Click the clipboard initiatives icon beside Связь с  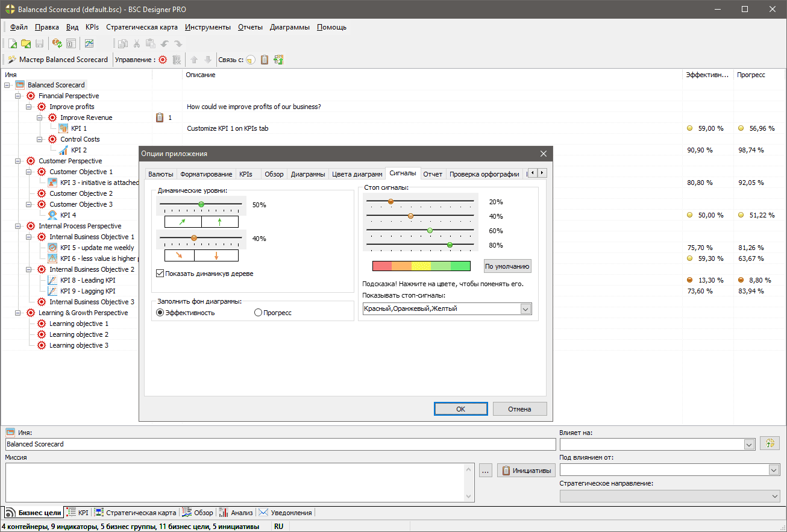(264, 60)
